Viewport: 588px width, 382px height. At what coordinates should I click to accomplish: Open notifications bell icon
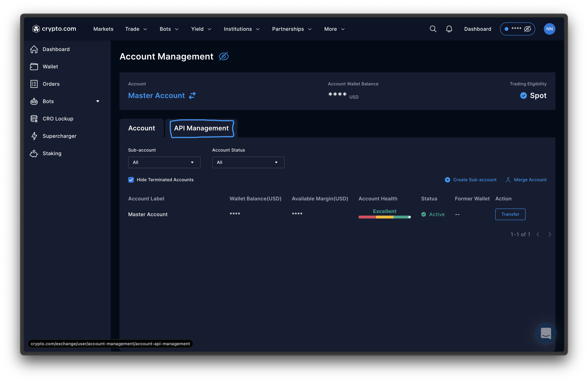pyautogui.click(x=449, y=29)
